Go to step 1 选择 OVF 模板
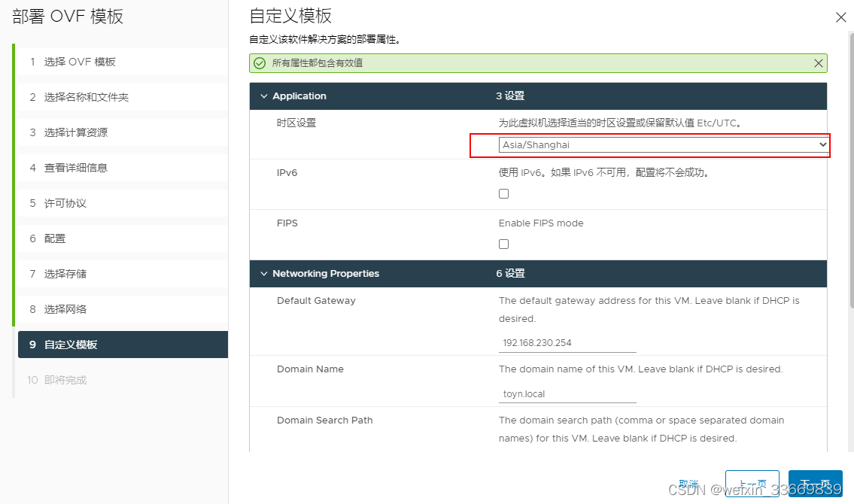Screen dimensions: 854x504 tap(123, 62)
